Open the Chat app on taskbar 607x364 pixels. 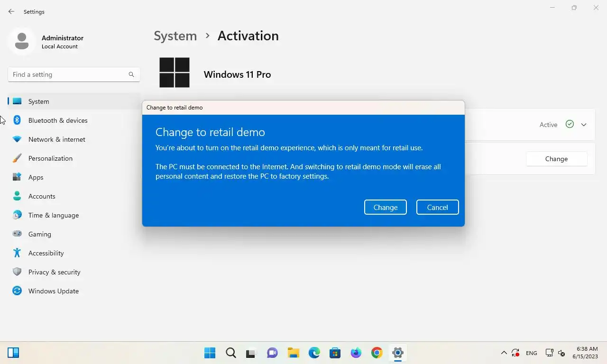[x=272, y=353]
